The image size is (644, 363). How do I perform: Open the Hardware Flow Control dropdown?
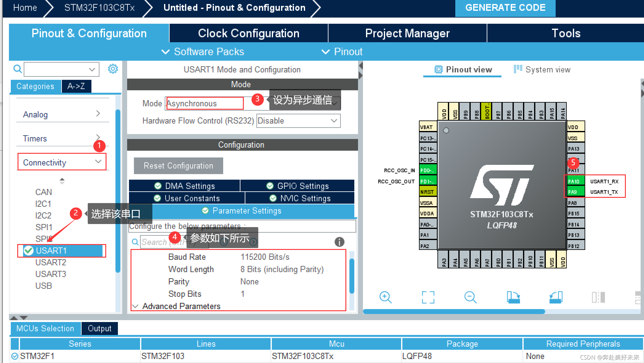click(x=334, y=121)
